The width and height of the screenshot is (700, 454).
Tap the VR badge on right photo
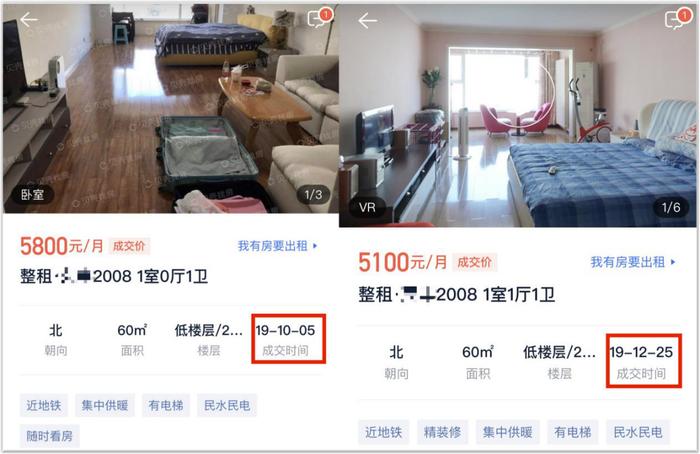[367, 207]
